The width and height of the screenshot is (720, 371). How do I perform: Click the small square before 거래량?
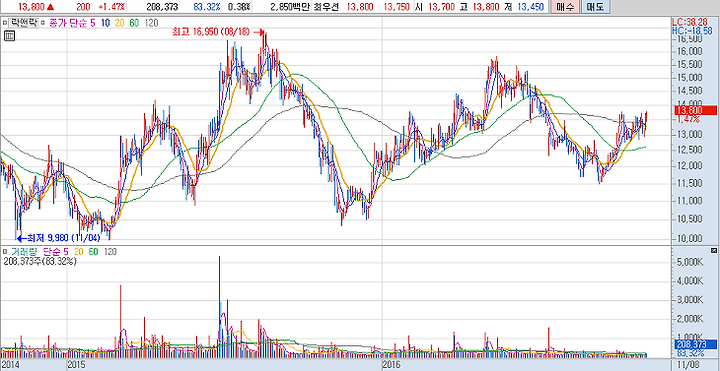click(x=4, y=252)
